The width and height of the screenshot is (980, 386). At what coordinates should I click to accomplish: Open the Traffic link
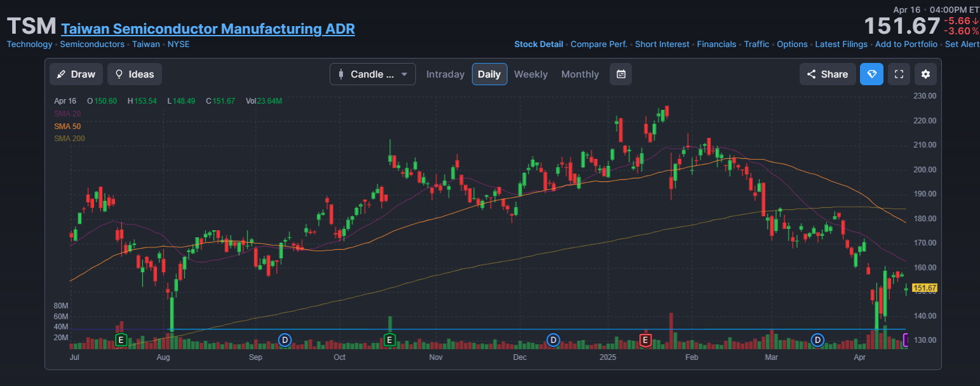point(756,45)
